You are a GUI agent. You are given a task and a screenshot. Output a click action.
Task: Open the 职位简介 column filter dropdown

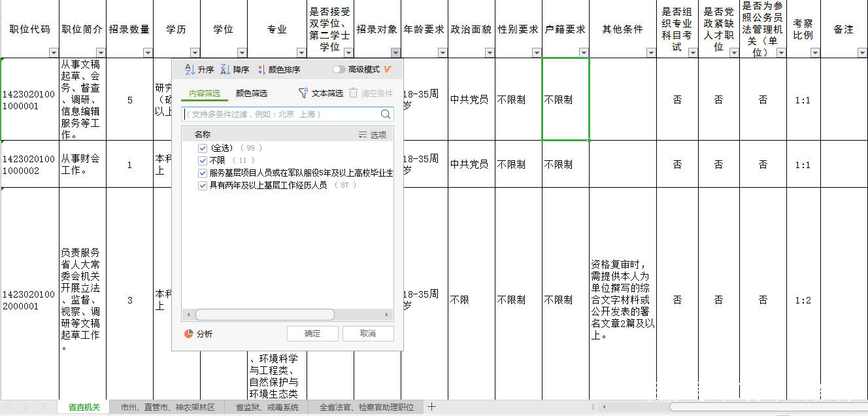pos(101,52)
